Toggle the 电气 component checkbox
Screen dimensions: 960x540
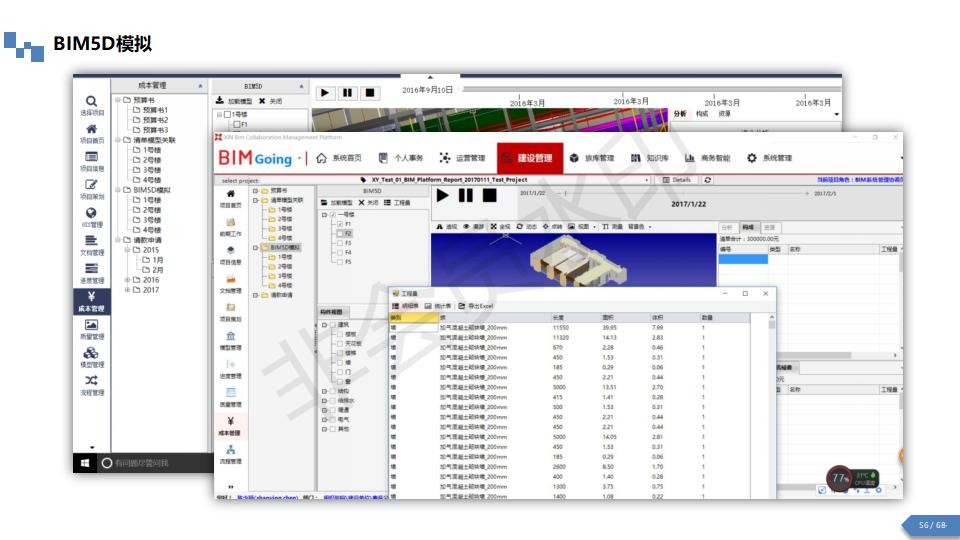(x=333, y=419)
